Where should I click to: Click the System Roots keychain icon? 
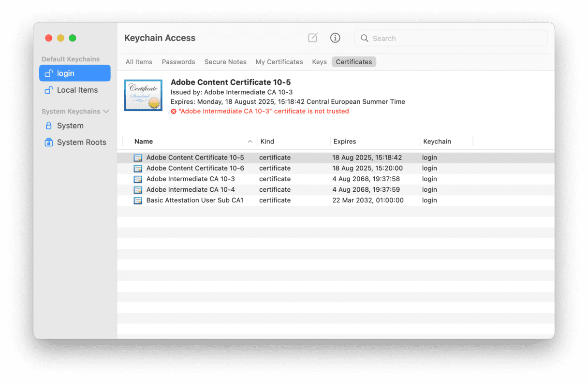(48, 142)
